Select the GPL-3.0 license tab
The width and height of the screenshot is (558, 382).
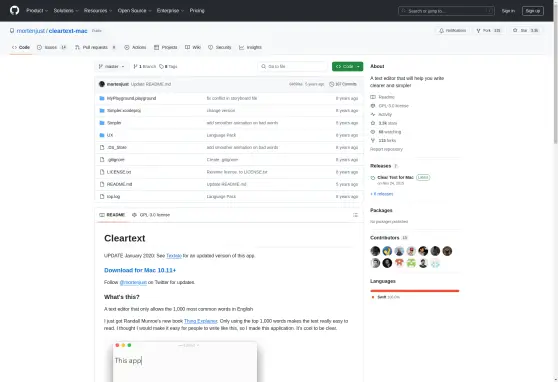(x=151, y=215)
